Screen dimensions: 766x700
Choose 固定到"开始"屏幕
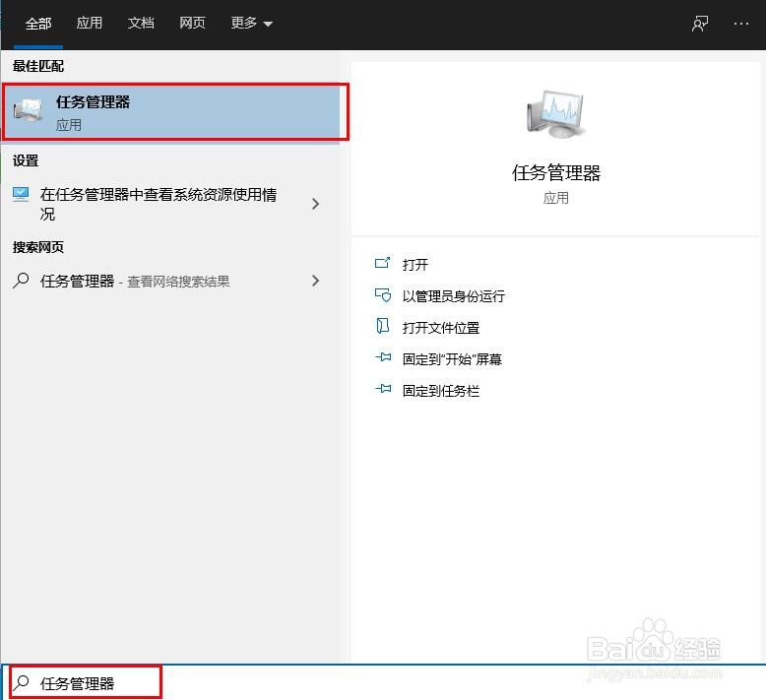452,359
